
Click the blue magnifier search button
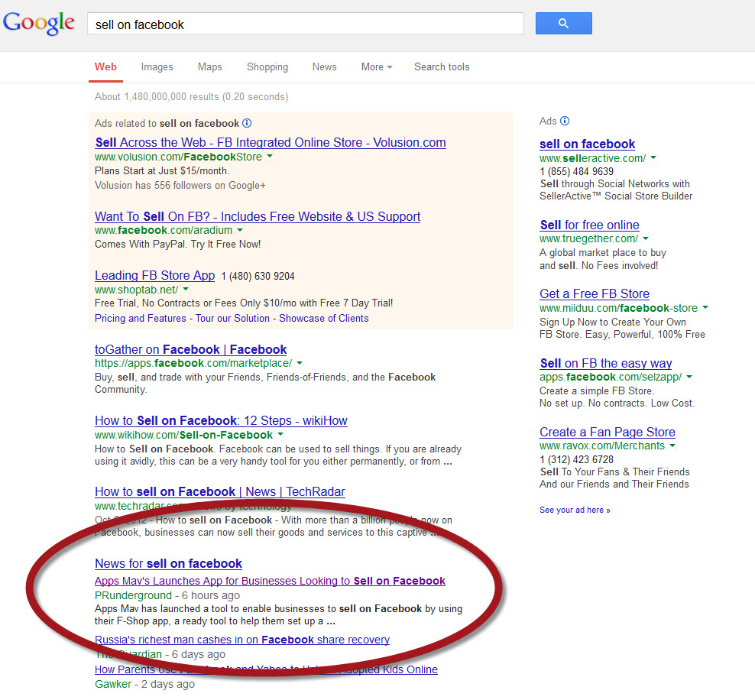(x=563, y=23)
